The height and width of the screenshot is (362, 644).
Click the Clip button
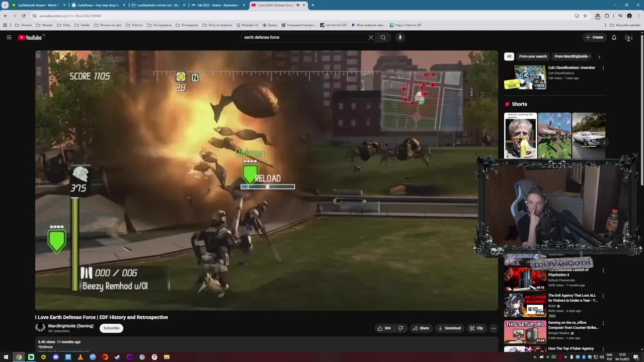click(x=476, y=328)
